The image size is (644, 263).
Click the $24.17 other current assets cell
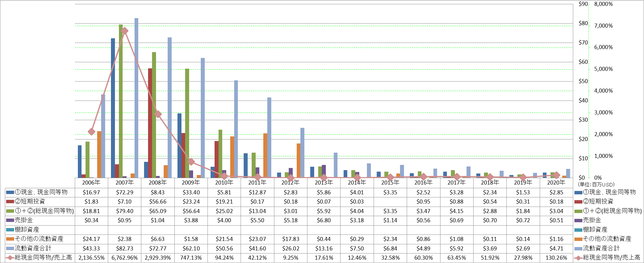(91, 239)
